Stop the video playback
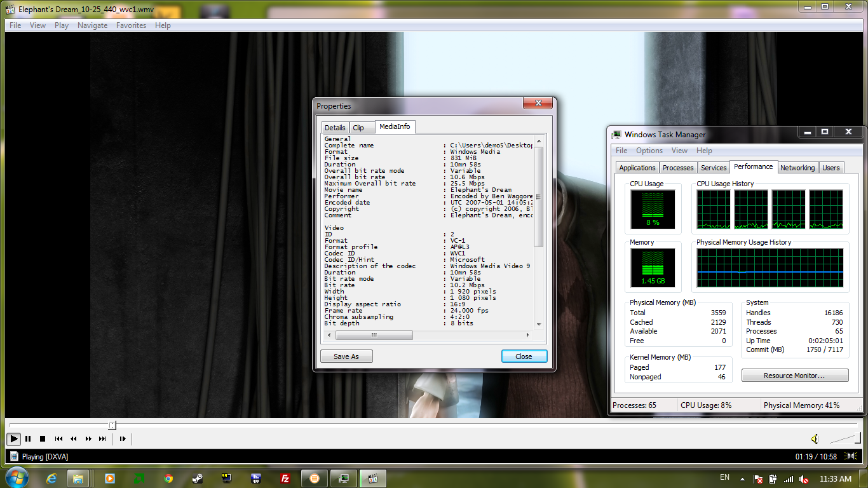Viewport: 868px width, 488px height. click(x=43, y=438)
